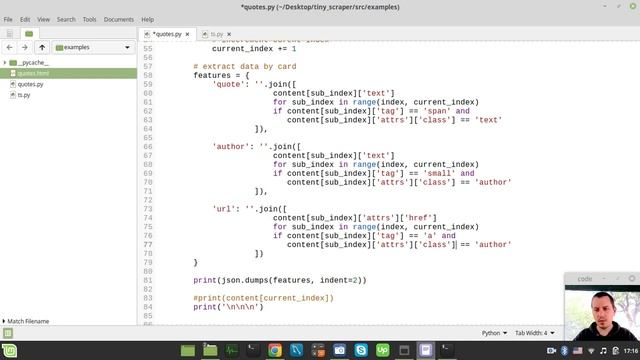Image resolution: width=640 pixels, height=360 pixels.
Task: Open the Documents side pane tab
Action: [10, 34]
